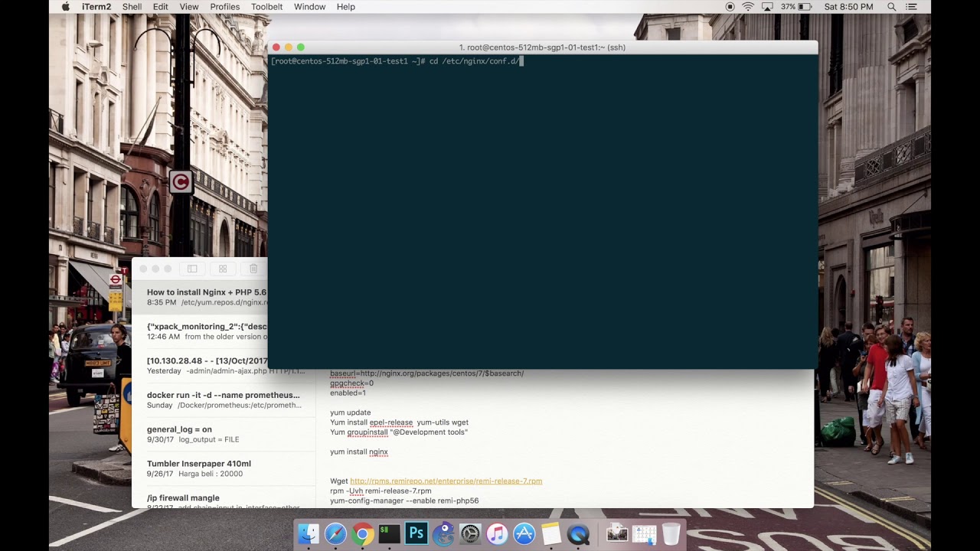
Task: Open iTunes from the Dock
Action: tap(497, 533)
